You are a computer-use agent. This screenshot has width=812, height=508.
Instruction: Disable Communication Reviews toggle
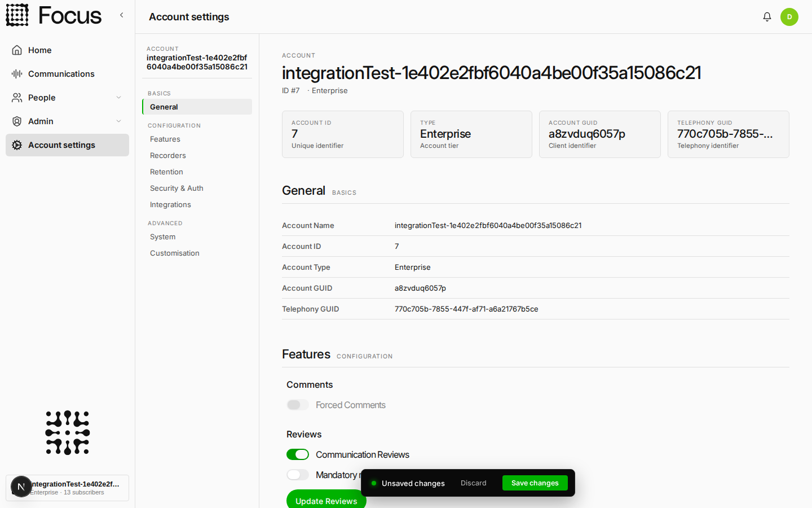298,454
